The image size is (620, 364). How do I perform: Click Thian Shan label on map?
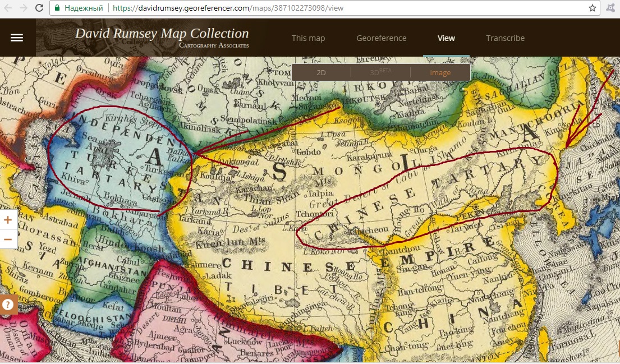point(271,197)
